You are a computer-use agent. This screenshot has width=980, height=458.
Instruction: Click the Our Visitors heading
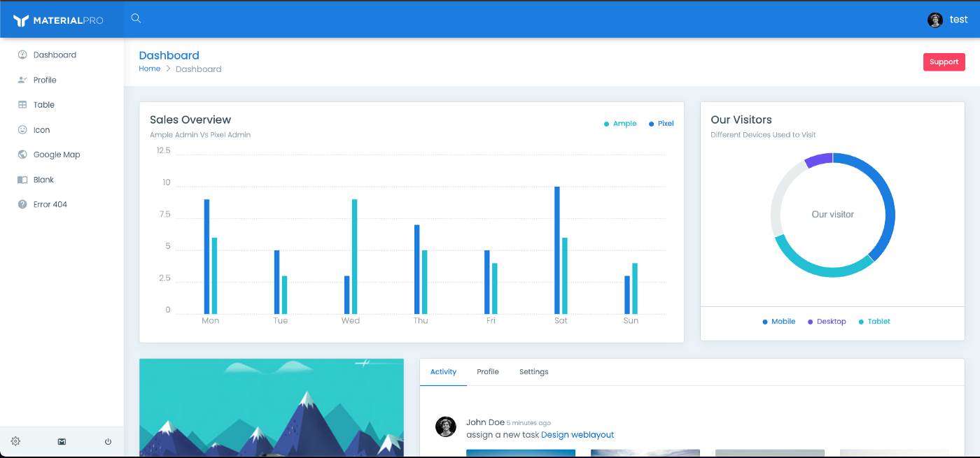click(x=741, y=120)
